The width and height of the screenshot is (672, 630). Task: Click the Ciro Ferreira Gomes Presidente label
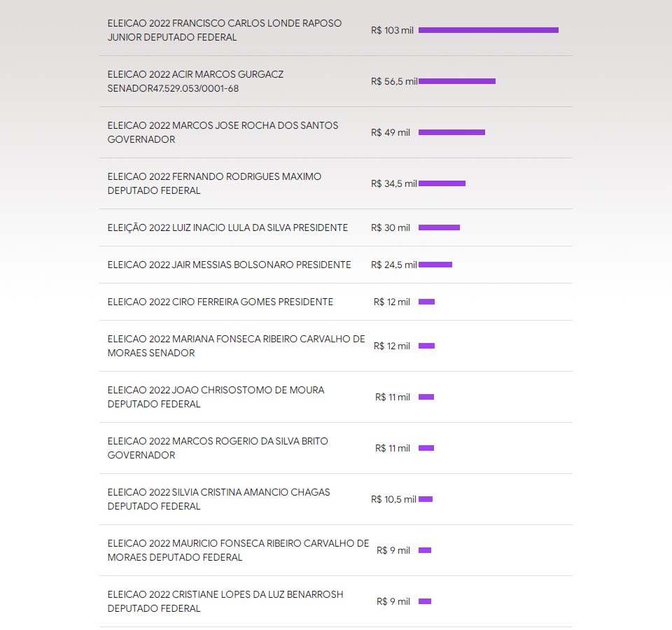click(x=220, y=302)
